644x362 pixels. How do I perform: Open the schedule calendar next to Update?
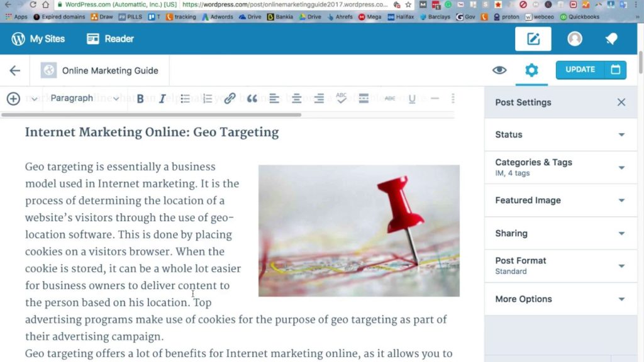(x=615, y=70)
